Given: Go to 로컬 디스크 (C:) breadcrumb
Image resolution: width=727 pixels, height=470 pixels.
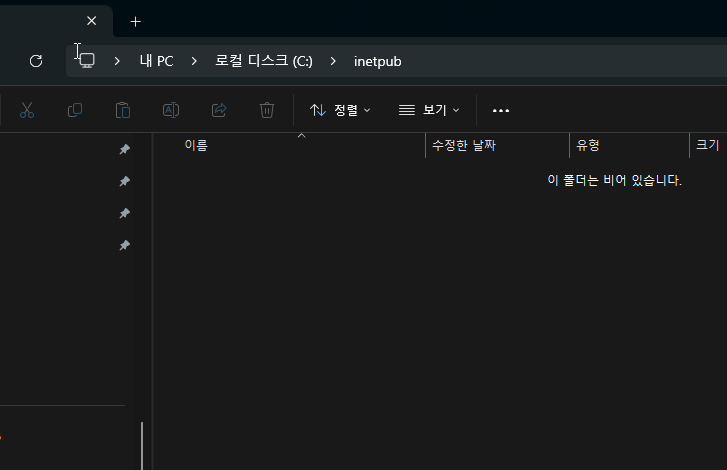Looking at the screenshot, I should 264,61.
